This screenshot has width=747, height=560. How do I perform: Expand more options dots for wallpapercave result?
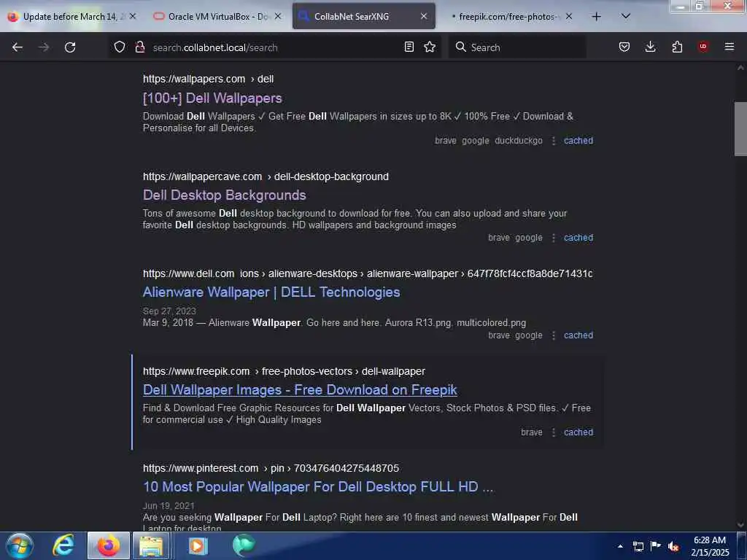coord(554,238)
